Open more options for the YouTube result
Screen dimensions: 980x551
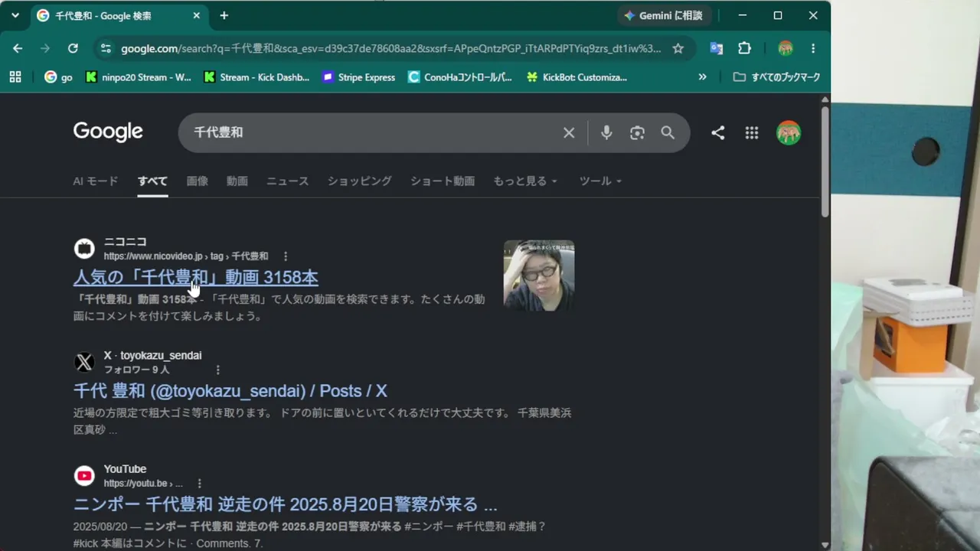click(199, 484)
